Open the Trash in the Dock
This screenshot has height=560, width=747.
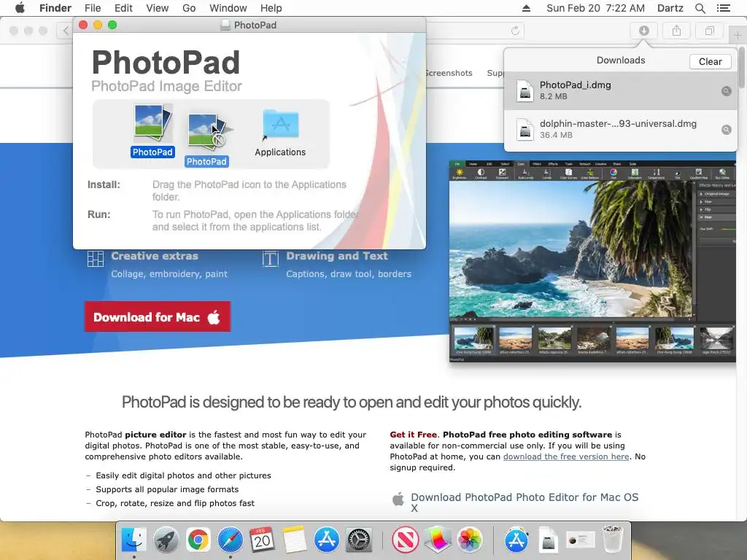pos(612,540)
